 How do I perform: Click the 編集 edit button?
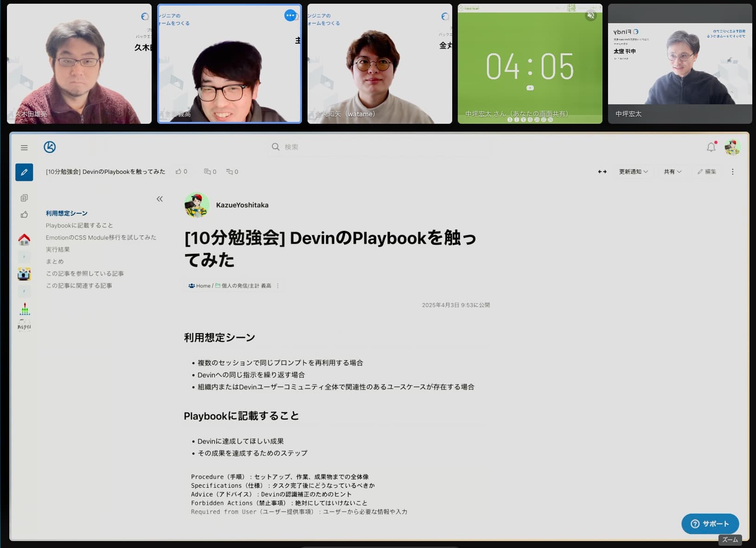click(706, 172)
